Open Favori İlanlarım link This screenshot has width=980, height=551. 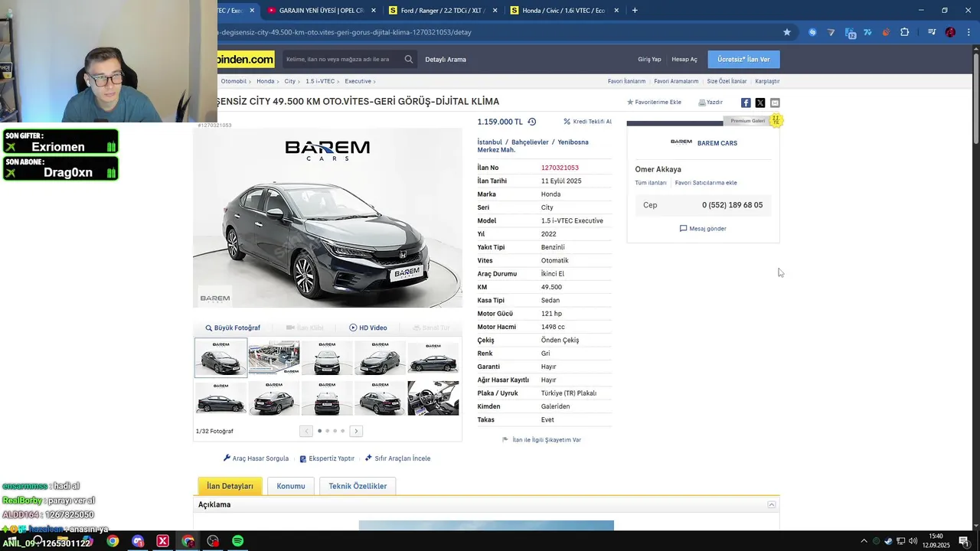[x=626, y=81]
